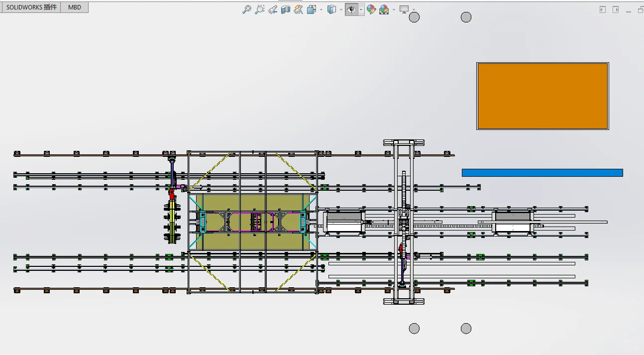Click the View Orientation cube icon
The height and width of the screenshot is (355, 644).
coord(312,9)
